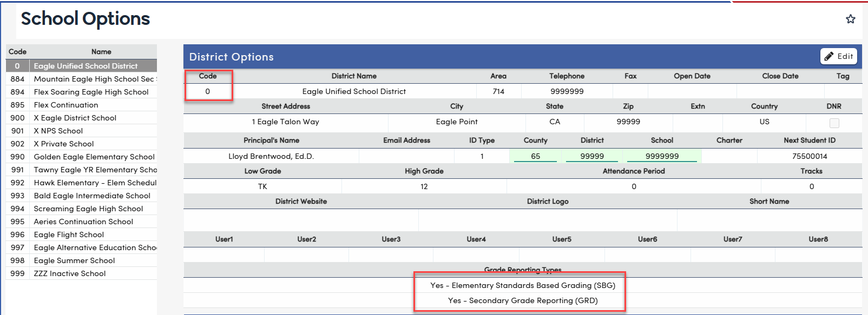Click the Low Grade value TK
Screen dimensions: 868x315
[262, 186]
